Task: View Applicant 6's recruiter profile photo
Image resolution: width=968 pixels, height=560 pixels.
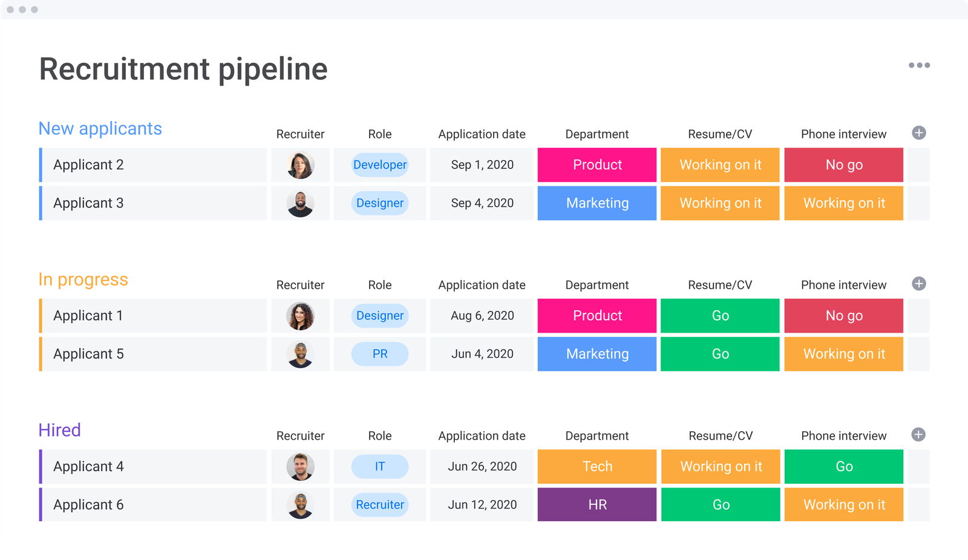Action: pos(300,504)
